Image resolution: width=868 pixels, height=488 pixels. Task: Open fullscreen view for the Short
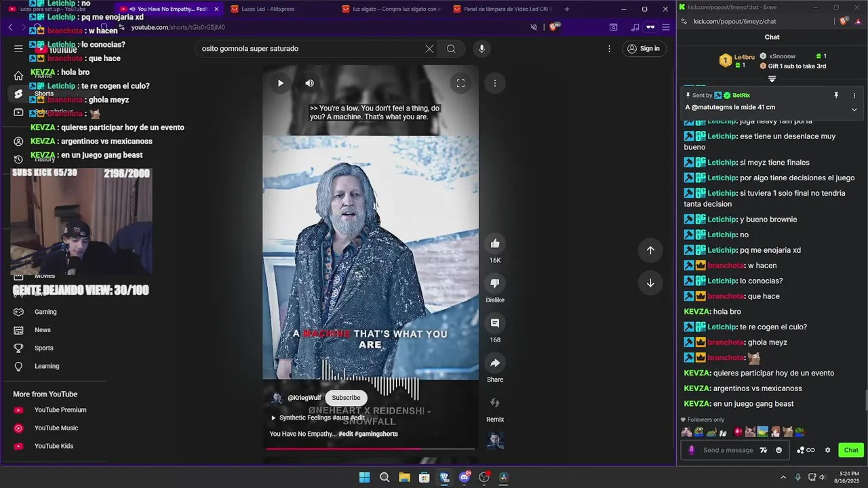point(460,83)
